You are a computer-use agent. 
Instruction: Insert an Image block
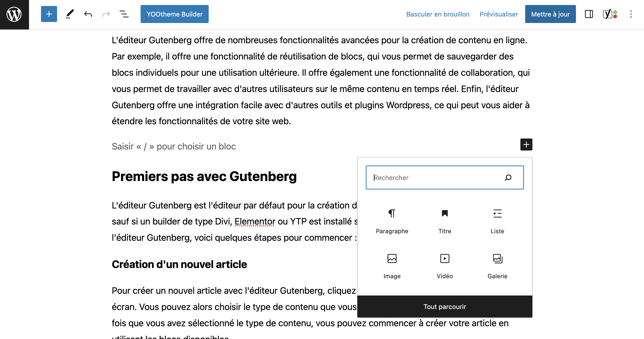coord(392,266)
